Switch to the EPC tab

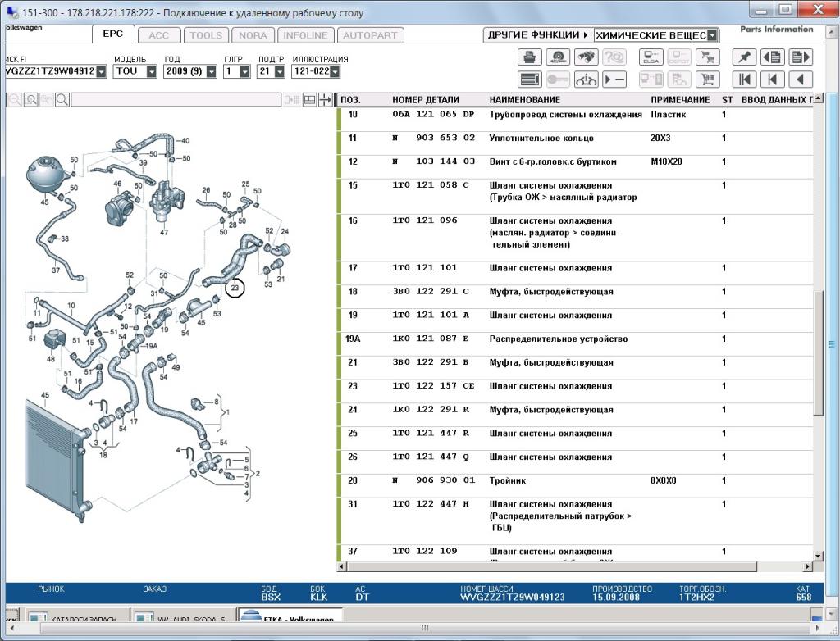[x=113, y=34]
